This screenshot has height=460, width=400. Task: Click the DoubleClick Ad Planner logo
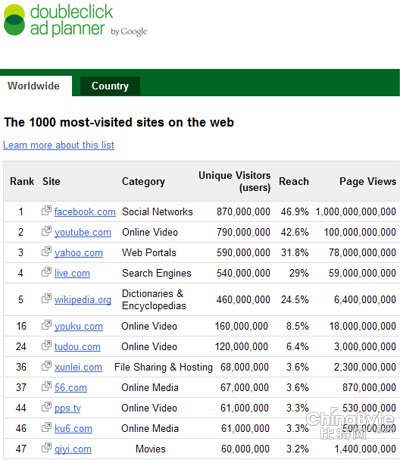click(75, 20)
